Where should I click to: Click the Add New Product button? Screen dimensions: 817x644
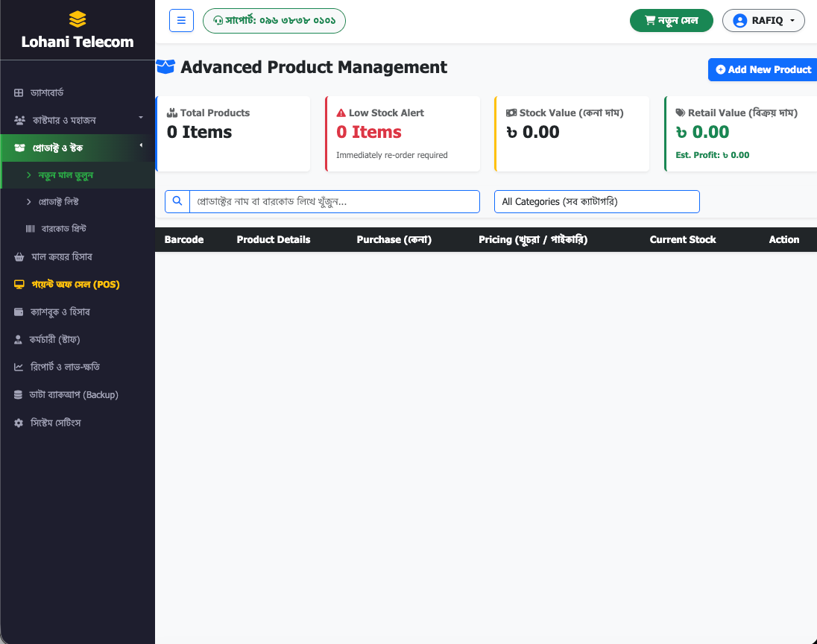click(x=763, y=69)
